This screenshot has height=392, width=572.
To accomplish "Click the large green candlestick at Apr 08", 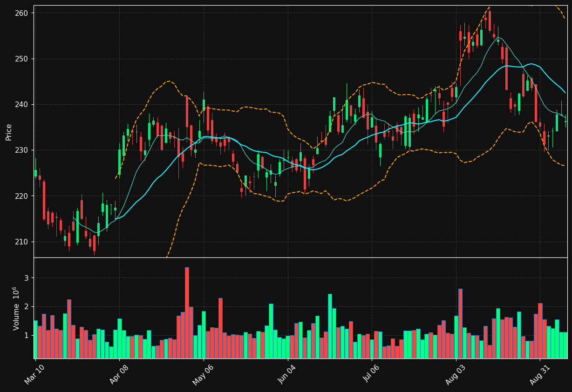I will click(x=119, y=162).
